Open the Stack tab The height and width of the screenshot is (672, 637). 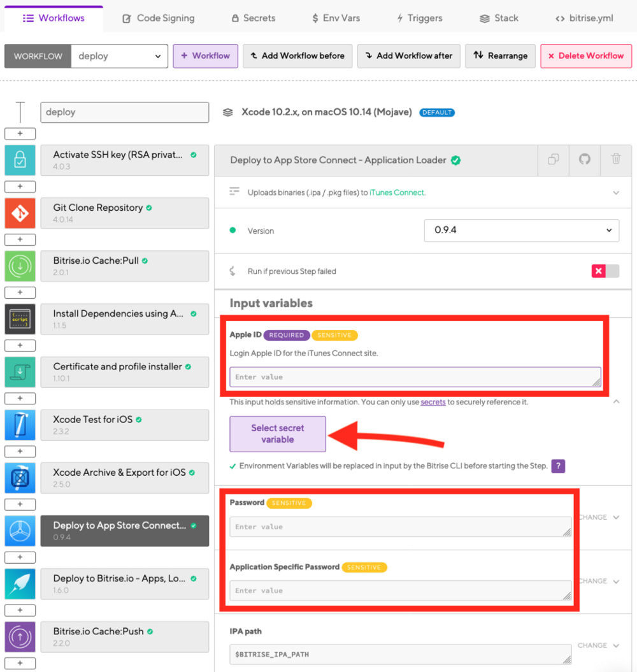click(499, 18)
